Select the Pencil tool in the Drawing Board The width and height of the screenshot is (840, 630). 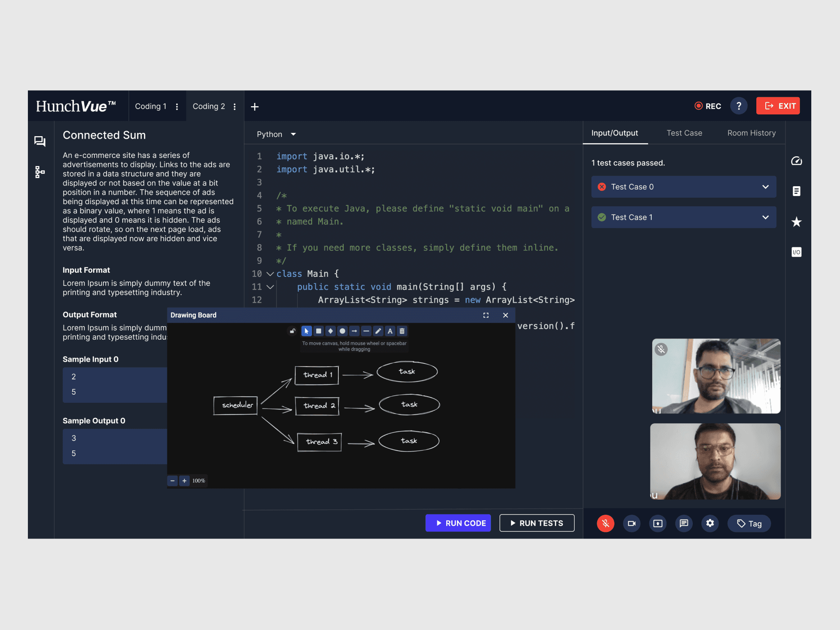click(378, 331)
